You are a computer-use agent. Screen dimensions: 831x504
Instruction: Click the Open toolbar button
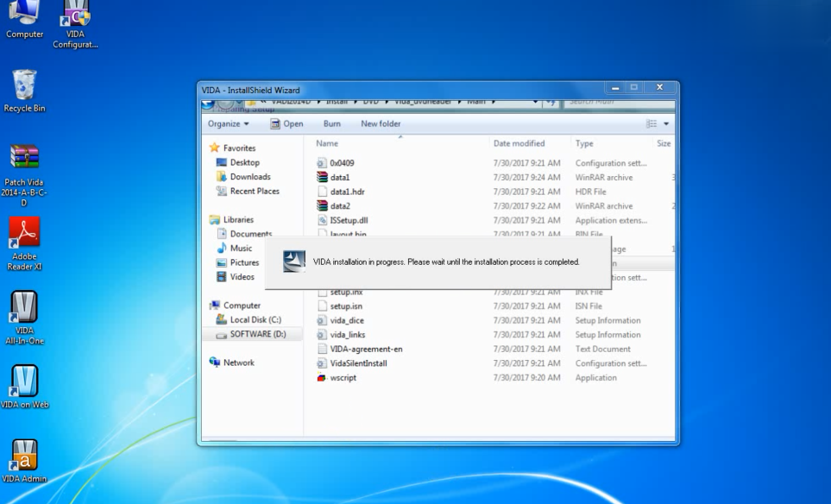coord(286,123)
